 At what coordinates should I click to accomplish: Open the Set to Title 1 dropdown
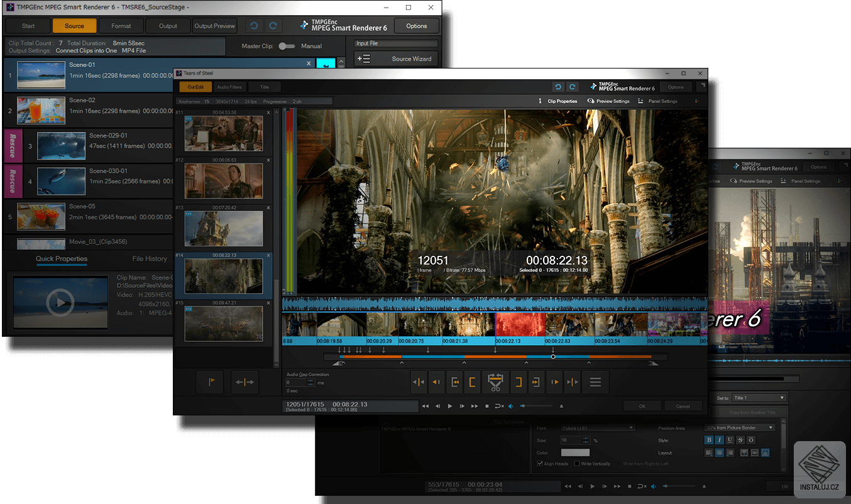(759, 398)
